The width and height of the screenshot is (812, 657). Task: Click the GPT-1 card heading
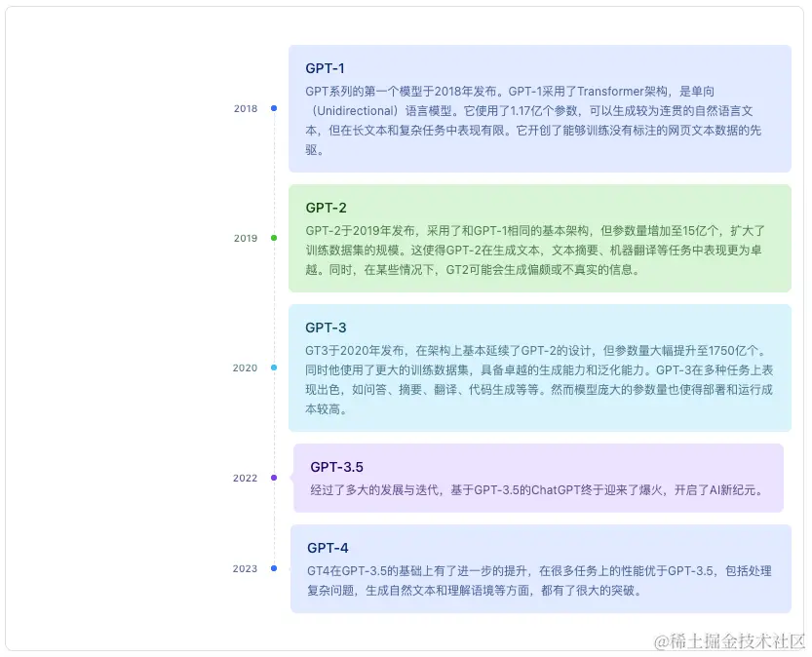(x=325, y=68)
